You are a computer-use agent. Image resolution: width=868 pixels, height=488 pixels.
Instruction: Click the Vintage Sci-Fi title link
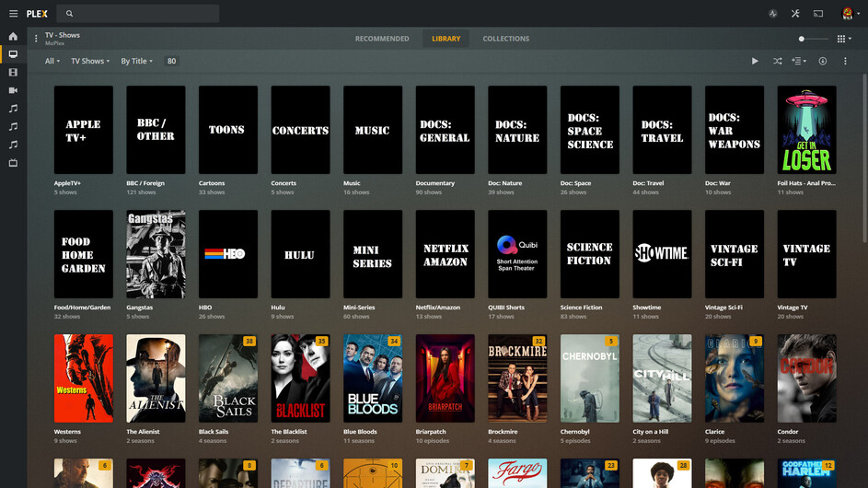pyautogui.click(x=723, y=307)
